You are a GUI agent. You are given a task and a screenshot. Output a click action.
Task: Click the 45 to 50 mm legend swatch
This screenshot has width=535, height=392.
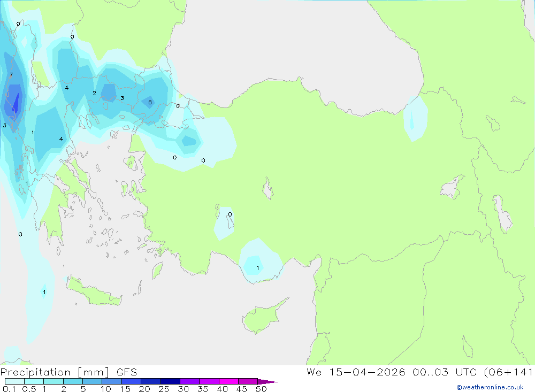click(248, 381)
